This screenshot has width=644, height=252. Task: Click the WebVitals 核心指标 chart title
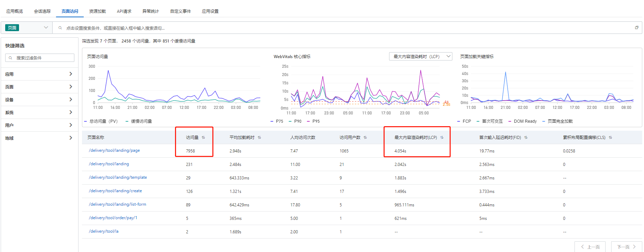292,57
